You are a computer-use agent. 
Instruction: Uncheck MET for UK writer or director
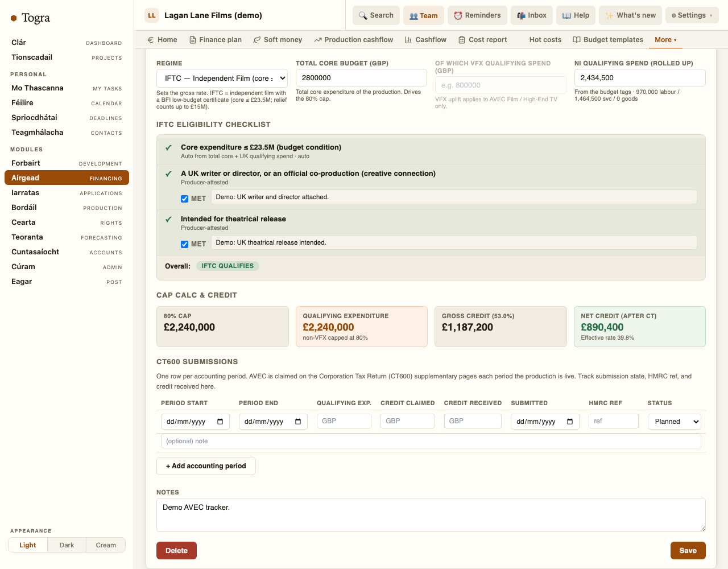(x=184, y=199)
